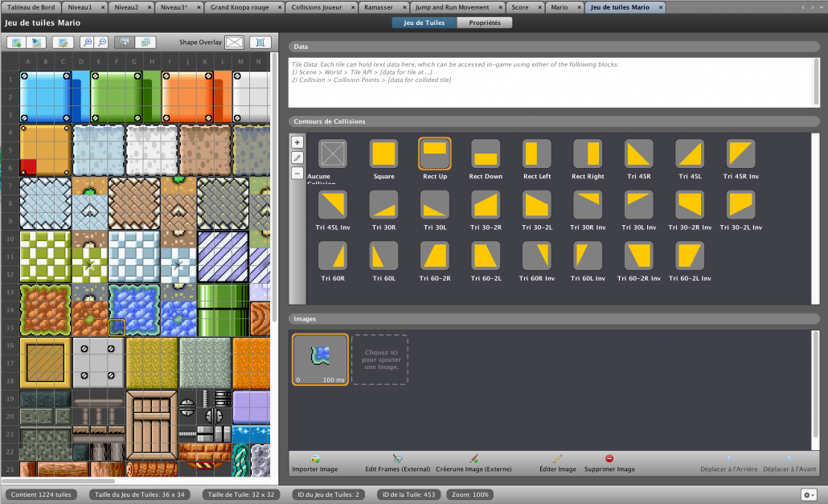Remove collision shape with minus button
Image resolution: width=828 pixels, height=504 pixels.
297,173
